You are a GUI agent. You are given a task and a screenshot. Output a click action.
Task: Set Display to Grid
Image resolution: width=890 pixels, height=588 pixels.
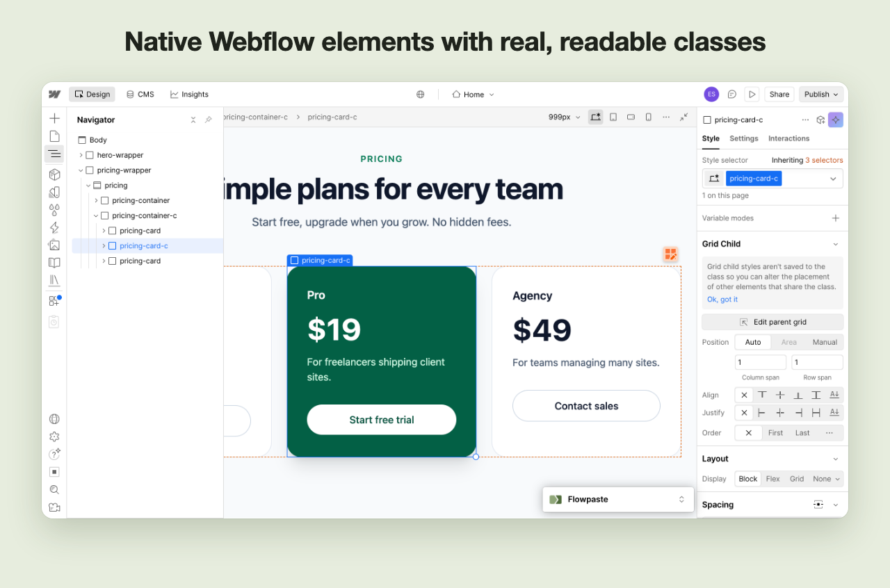797,479
